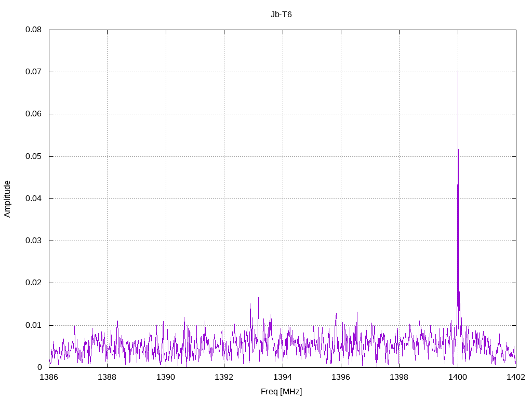Click the 1398 x-axis tick label
Screen dimensions: 532x399
(400, 377)
